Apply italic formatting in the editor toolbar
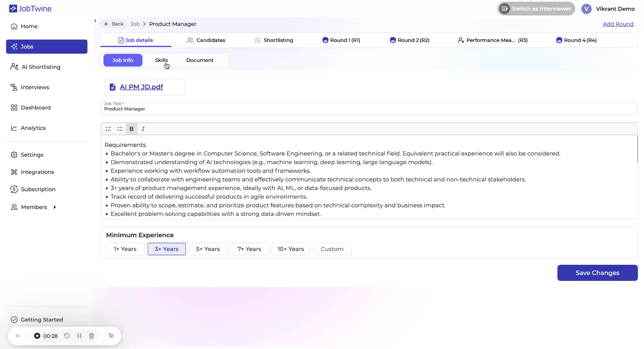The height and width of the screenshot is (349, 644). (143, 129)
